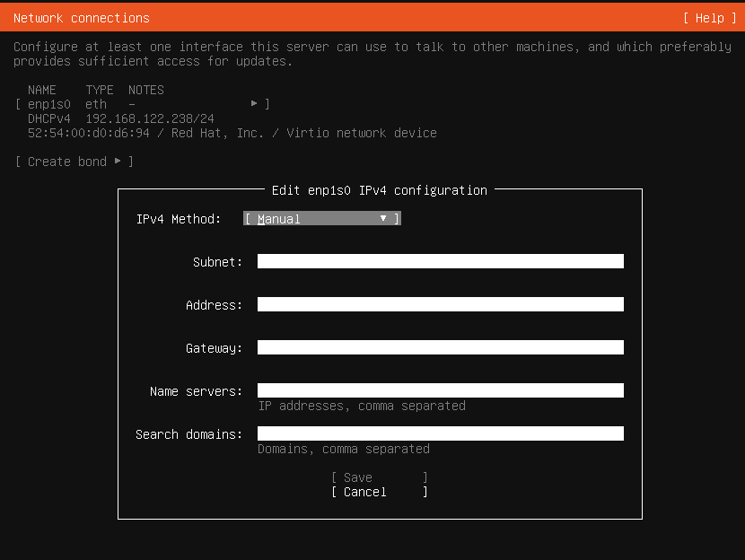The width and height of the screenshot is (745, 560).
Task: Click the Create bond arrow icon
Action: pos(118,161)
